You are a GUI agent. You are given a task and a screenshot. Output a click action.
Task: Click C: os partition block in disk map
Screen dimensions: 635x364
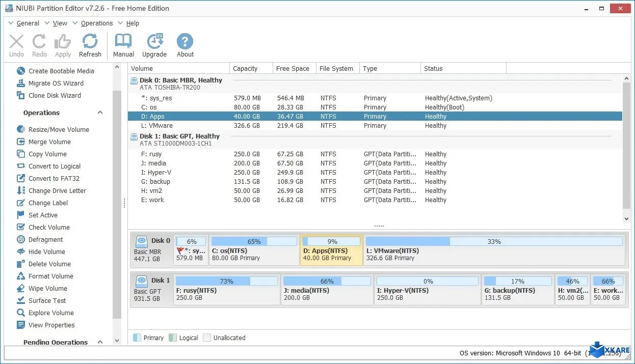[254, 250]
